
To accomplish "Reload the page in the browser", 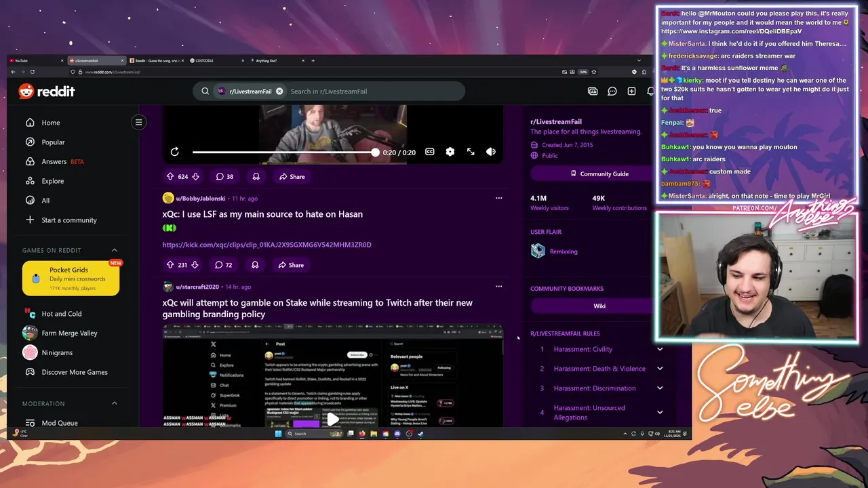I will click(32, 72).
